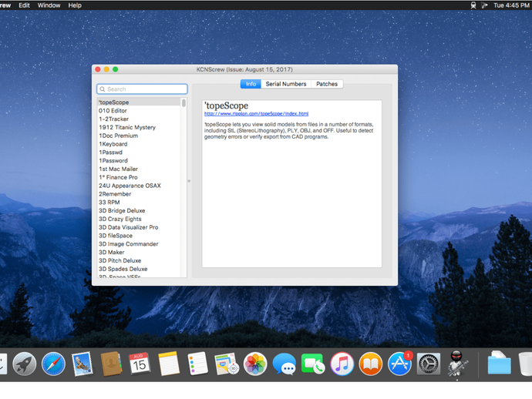
Task: Select 'topeScope in the list
Action: pyautogui.click(x=139, y=102)
